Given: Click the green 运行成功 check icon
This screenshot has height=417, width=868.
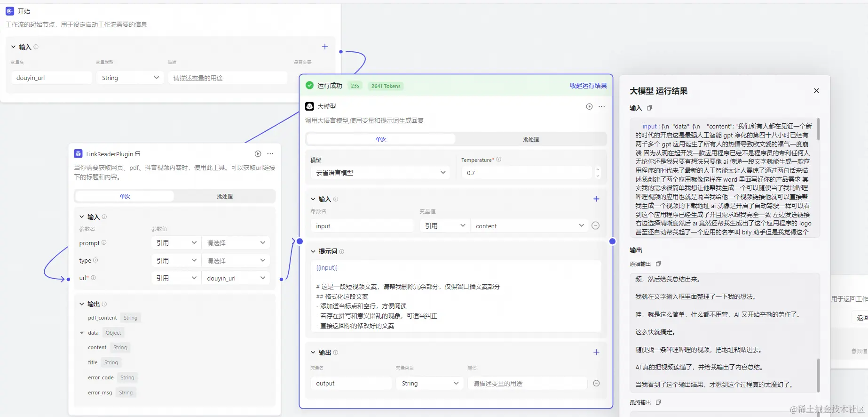Looking at the screenshot, I should [309, 86].
